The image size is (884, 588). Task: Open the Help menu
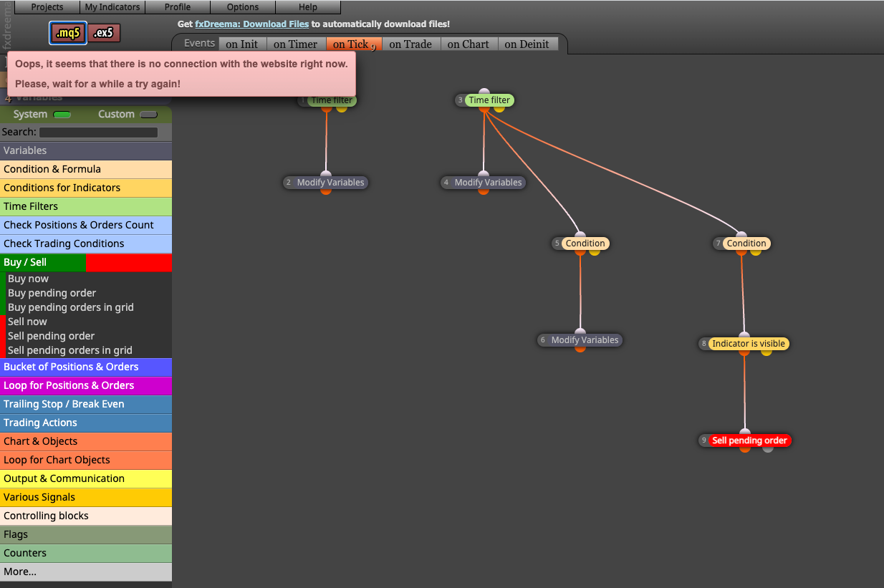308,7
